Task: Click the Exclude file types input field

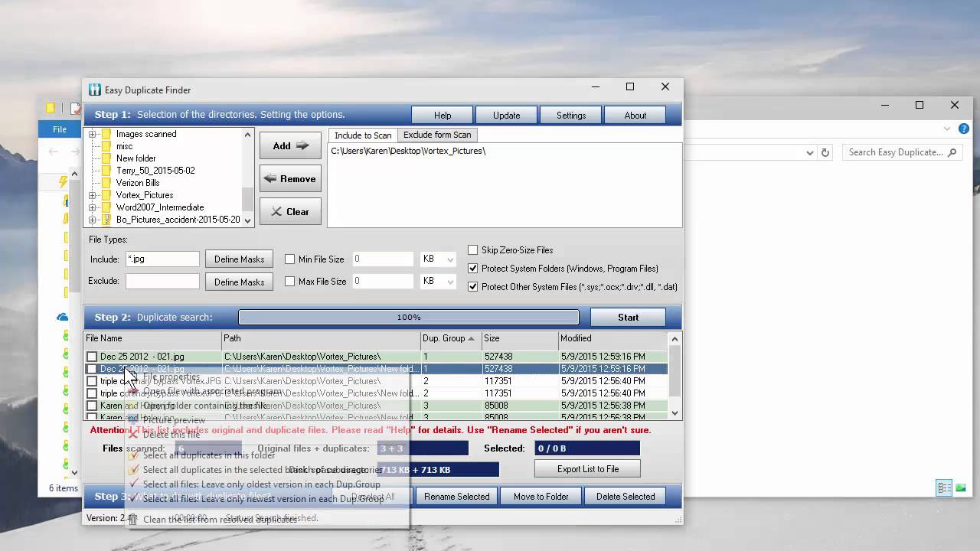Action: click(162, 281)
